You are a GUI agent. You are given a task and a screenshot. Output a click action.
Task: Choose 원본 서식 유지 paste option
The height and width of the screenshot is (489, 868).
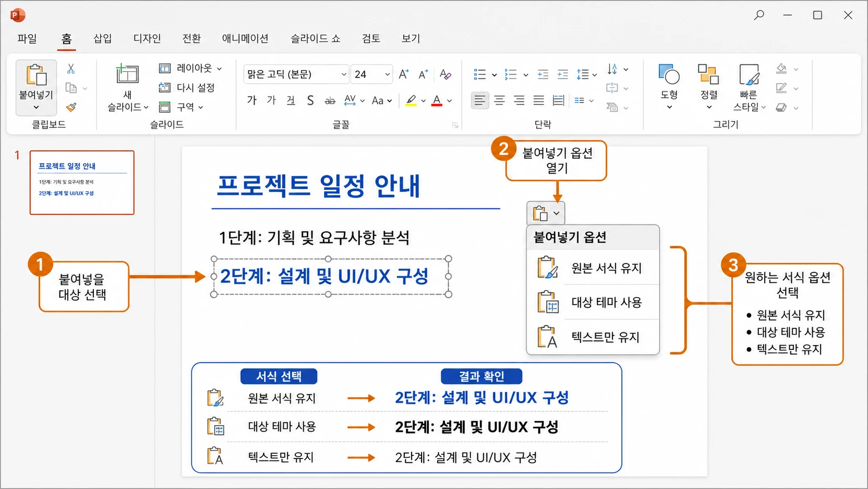coord(593,268)
